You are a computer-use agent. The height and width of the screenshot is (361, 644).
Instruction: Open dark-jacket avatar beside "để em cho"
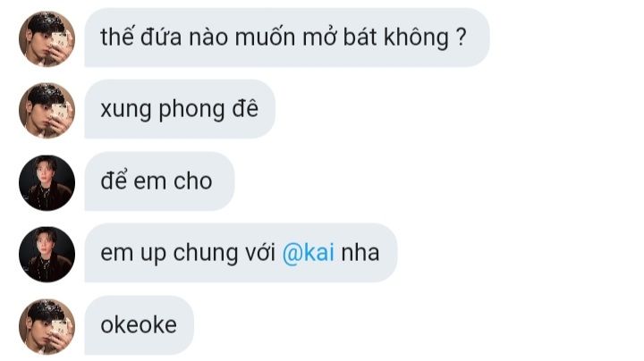coord(47,183)
